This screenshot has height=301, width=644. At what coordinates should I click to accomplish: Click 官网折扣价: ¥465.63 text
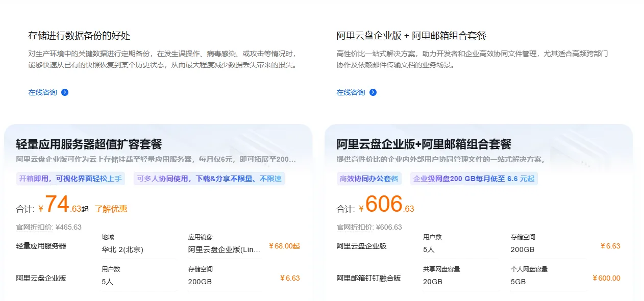(49, 227)
